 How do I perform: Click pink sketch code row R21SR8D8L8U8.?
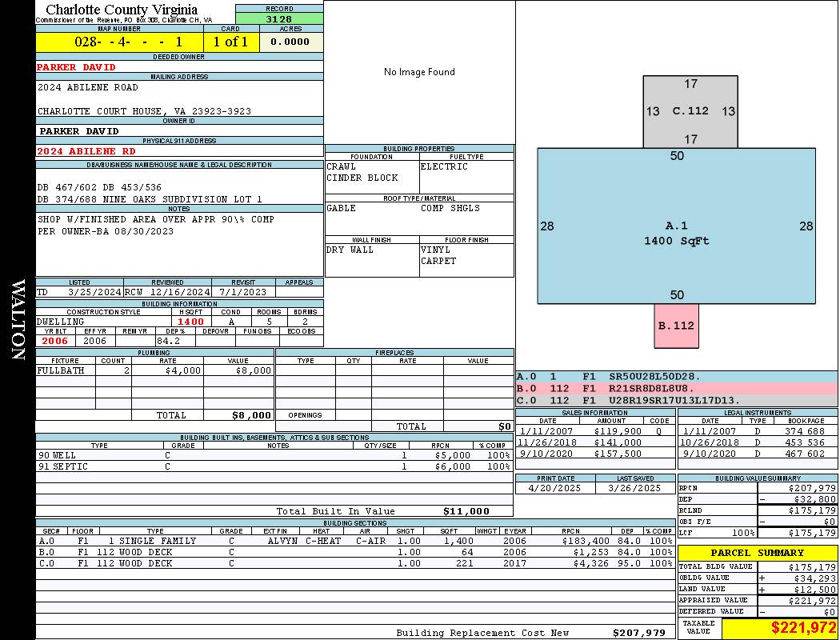[677, 389]
